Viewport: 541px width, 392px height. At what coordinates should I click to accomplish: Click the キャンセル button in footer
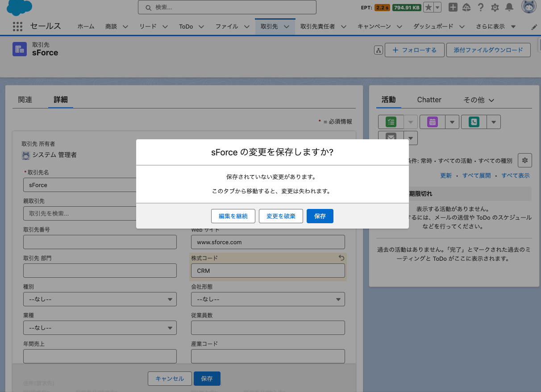tap(170, 379)
